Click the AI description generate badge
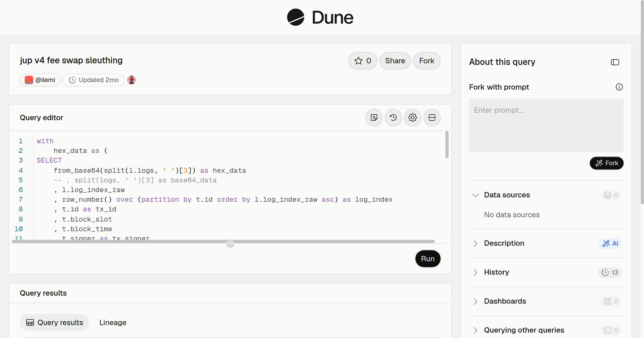 tap(610, 243)
